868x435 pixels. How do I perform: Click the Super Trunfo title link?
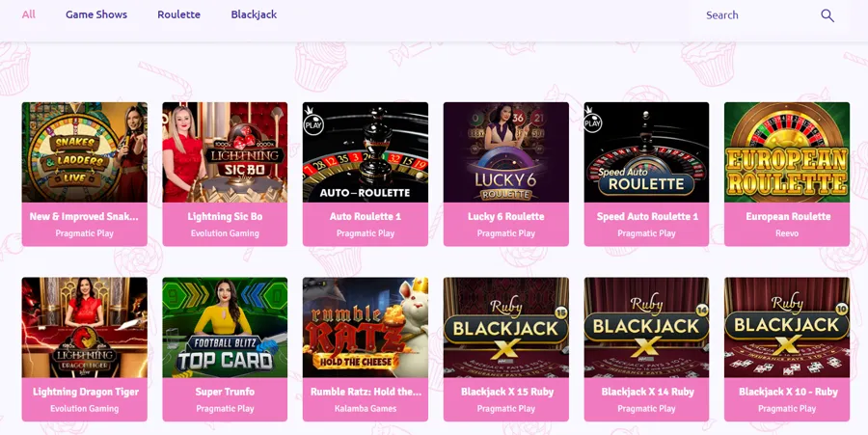(225, 392)
